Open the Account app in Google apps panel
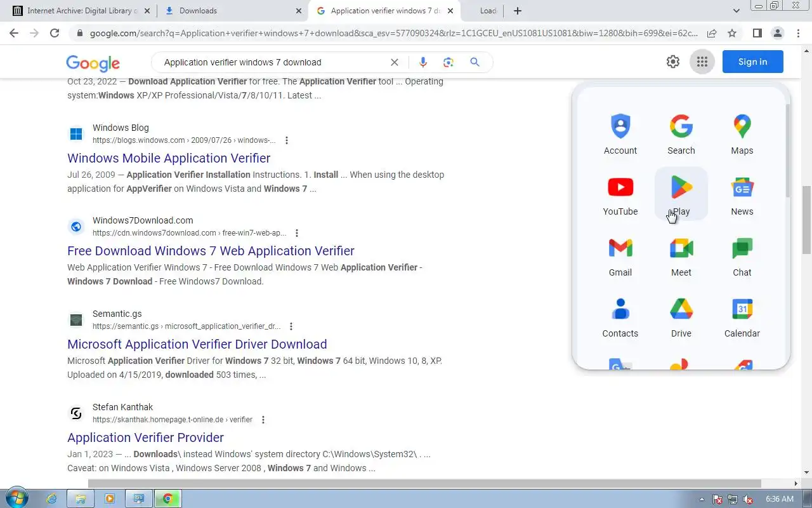The width and height of the screenshot is (812, 508). click(620, 135)
